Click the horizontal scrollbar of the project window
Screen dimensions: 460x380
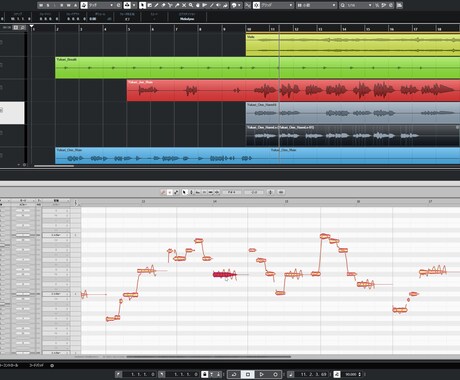tap(53, 166)
